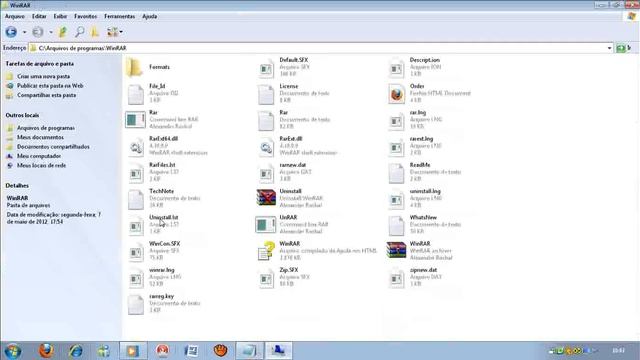Collapse the Outros locais section header

click(x=22, y=116)
